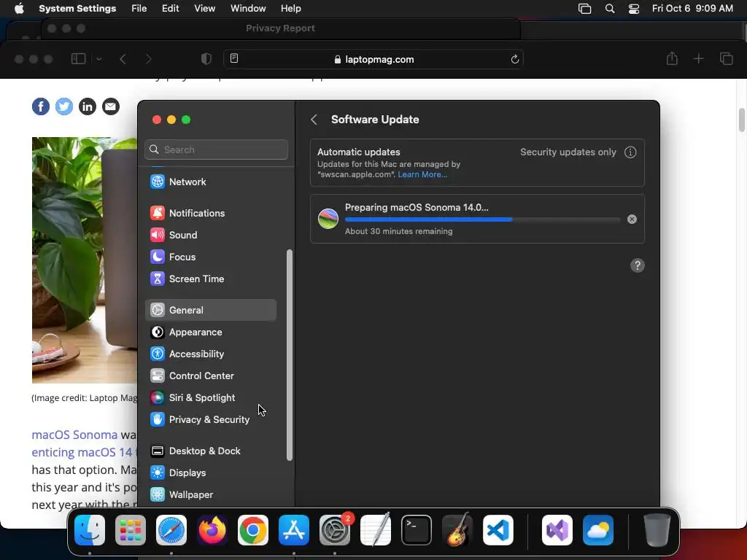Expand Safari tab group dropdown arrow
747x560 pixels.
pos(99,59)
